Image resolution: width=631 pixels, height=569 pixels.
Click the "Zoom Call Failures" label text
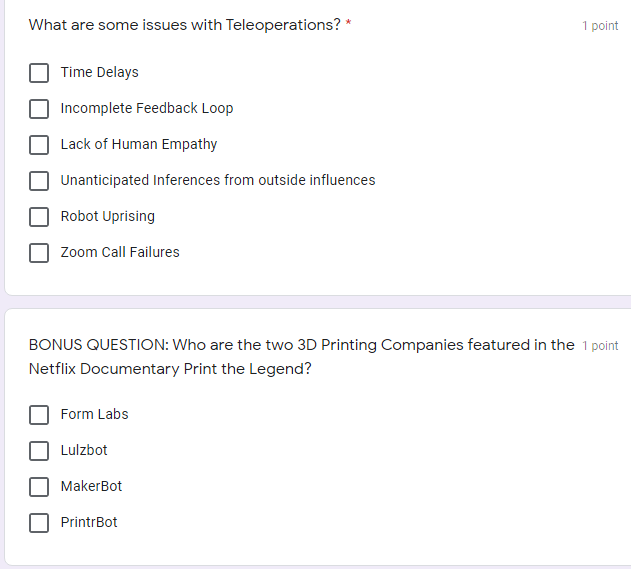[120, 253]
